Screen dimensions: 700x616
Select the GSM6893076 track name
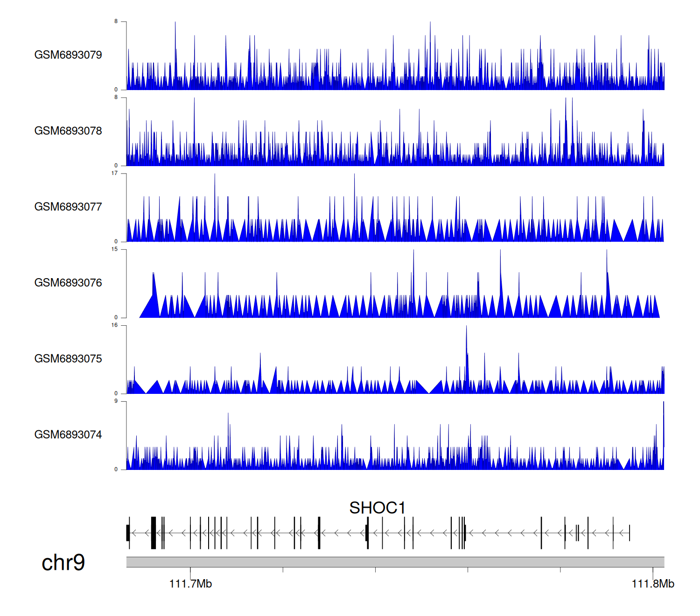point(68,283)
